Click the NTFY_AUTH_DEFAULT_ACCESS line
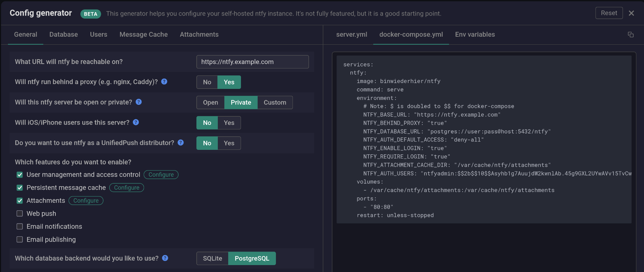This screenshot has width=644, height=272. (x=423, y=140)
